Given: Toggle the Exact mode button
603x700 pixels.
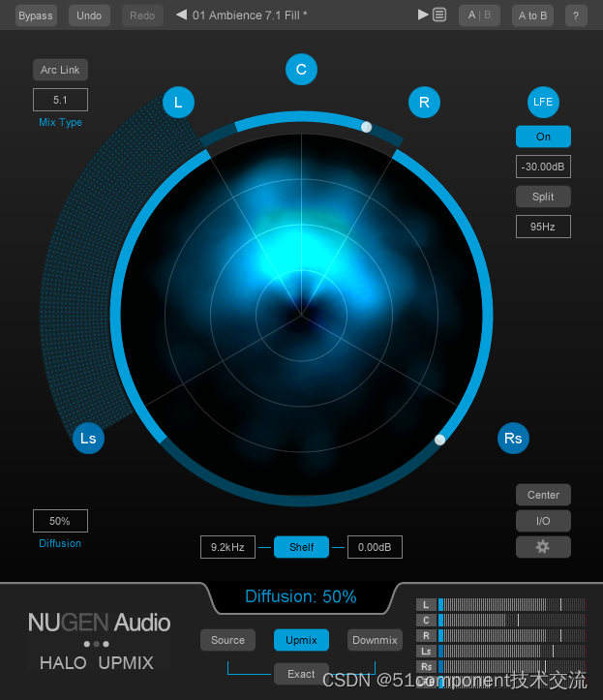Looking at the screenshot, I should [301, 674].
